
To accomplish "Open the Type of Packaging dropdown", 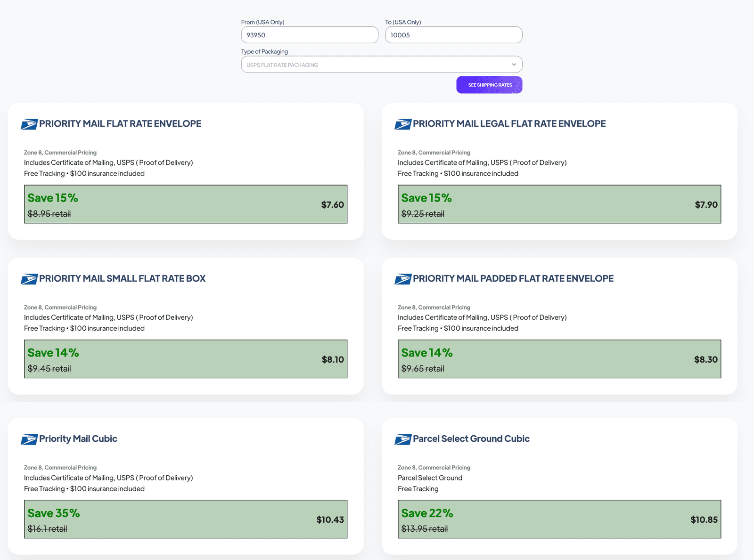I will pos(382,65).
